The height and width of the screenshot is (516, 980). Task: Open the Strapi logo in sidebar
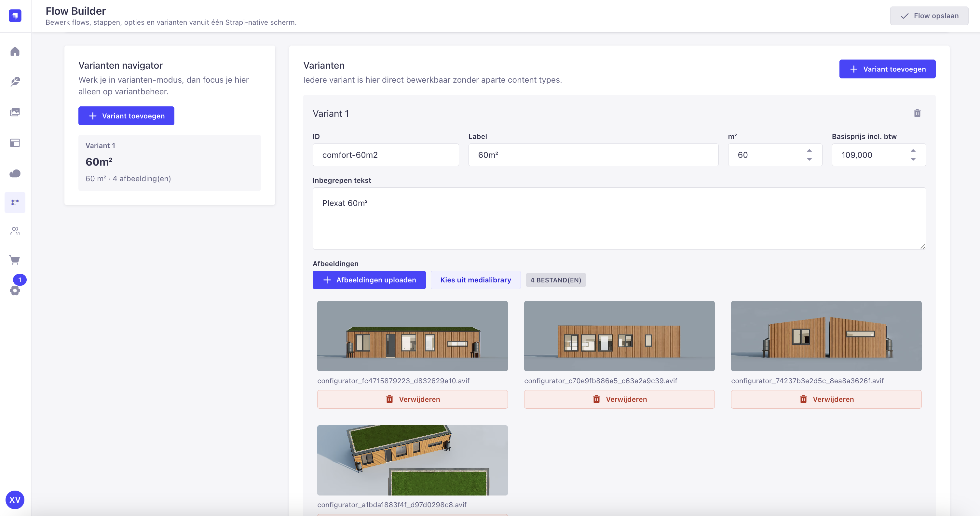(x=15, y=16)
